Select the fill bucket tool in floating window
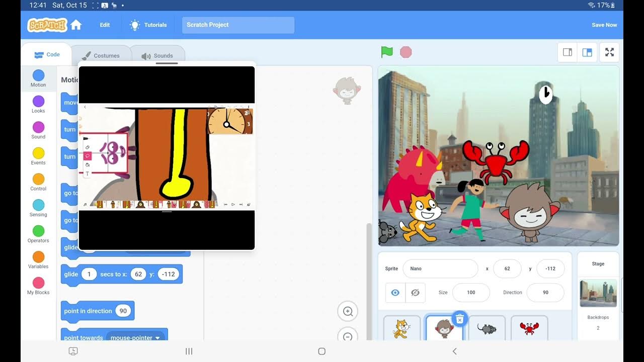 pos(87,165)
